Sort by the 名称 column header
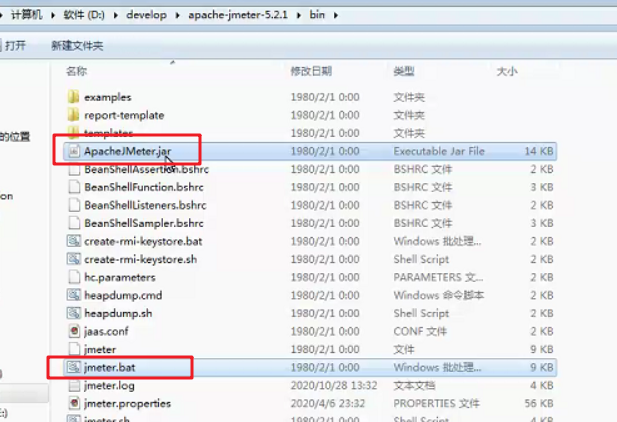Image resolution: width=617 pixels, height=422 pixels. pos(76,71)
